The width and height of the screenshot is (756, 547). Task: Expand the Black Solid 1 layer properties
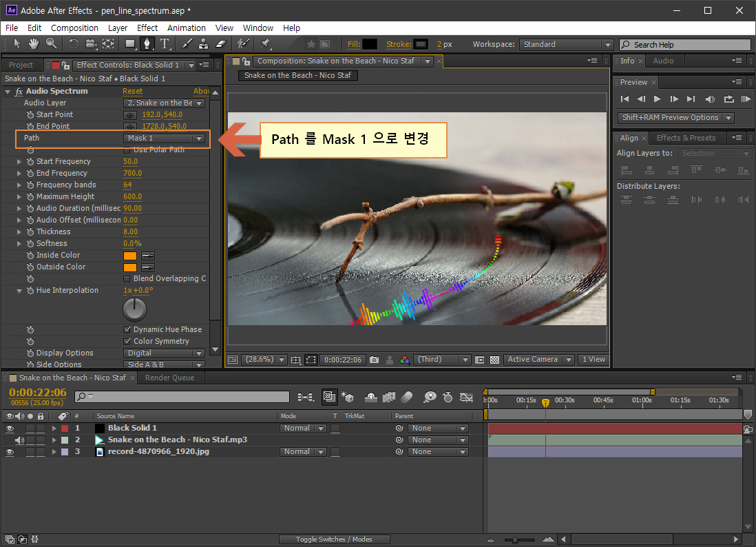[54, 429]
